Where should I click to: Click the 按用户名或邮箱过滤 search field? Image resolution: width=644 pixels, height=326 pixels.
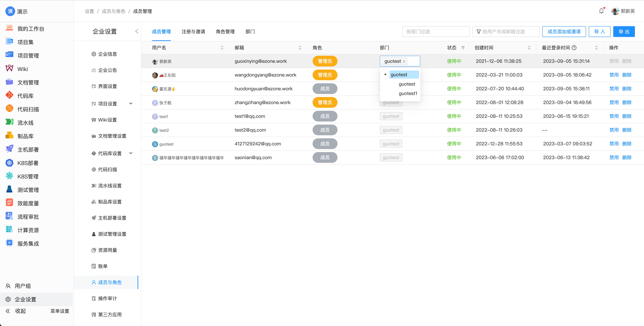[505, 31]
